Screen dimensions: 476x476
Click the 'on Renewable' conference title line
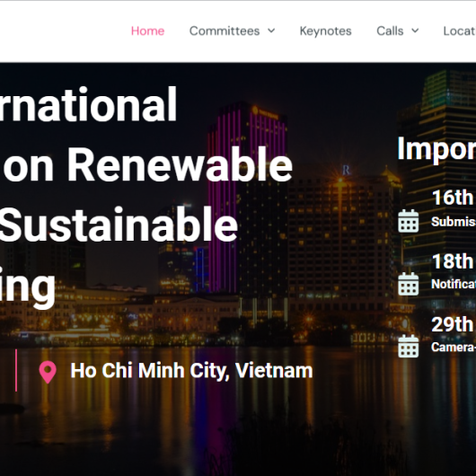[148, 165]
